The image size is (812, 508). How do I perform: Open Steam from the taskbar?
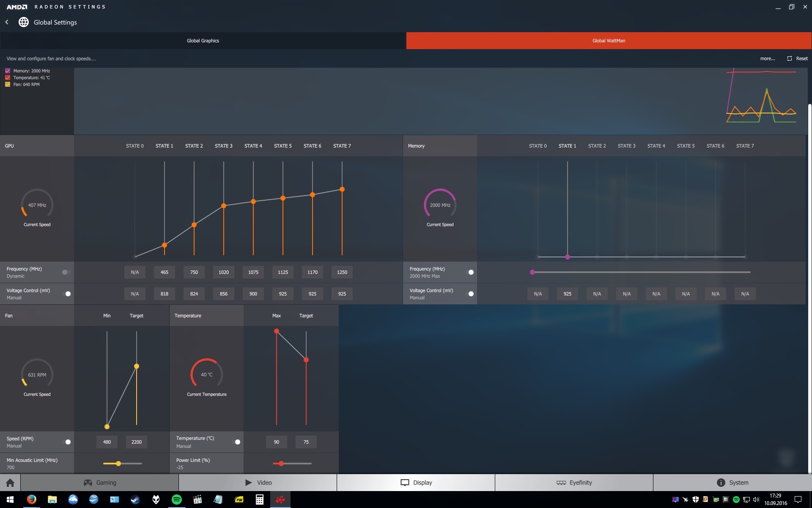(135, 500)
